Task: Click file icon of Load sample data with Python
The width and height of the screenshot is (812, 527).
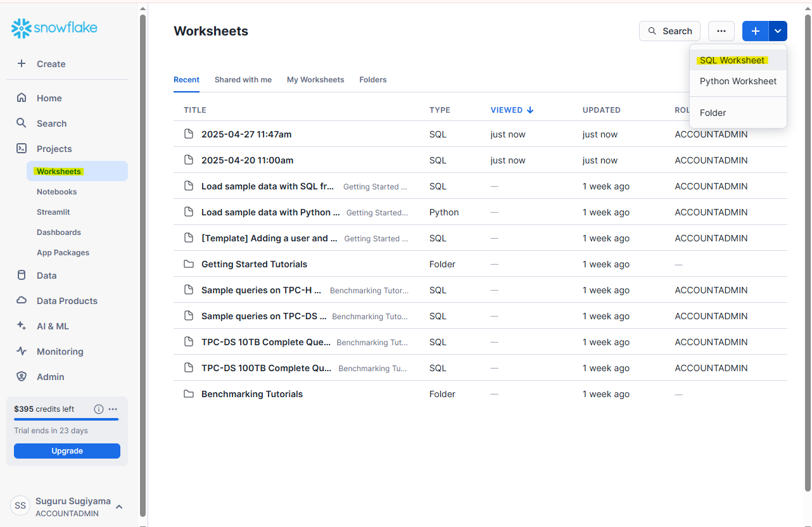Action: click(x=189, y=212)
